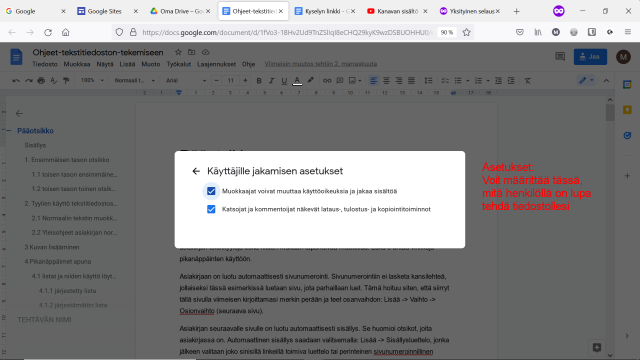
Task: Open numbered list dropdown arrow
Action: point(488,81)
